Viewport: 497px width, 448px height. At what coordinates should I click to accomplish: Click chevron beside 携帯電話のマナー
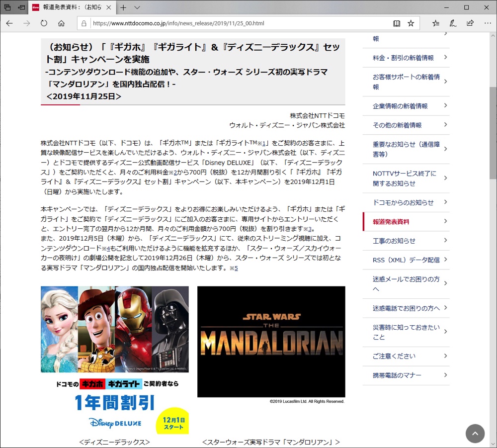point(445,375)
